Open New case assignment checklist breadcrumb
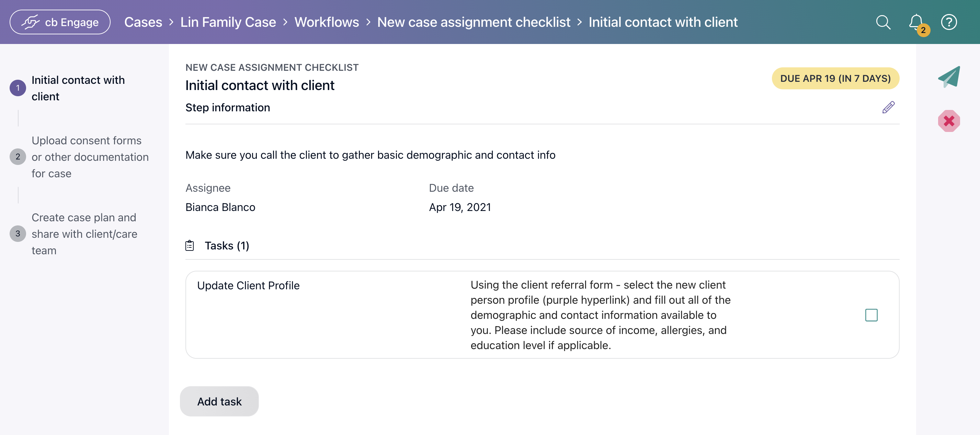 click(x=473, y=22)
